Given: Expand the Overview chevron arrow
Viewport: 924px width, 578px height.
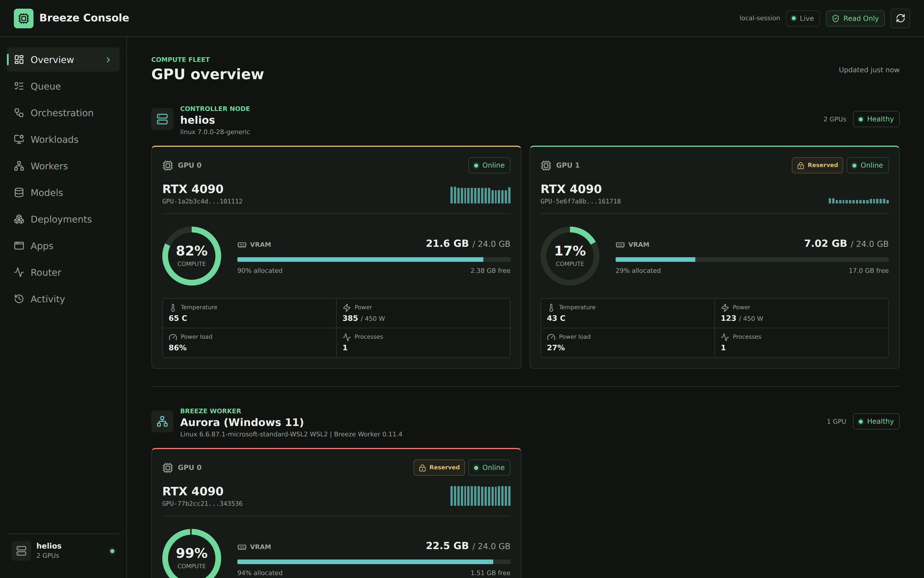Looking at the screenshot, I should click(109, 60).
